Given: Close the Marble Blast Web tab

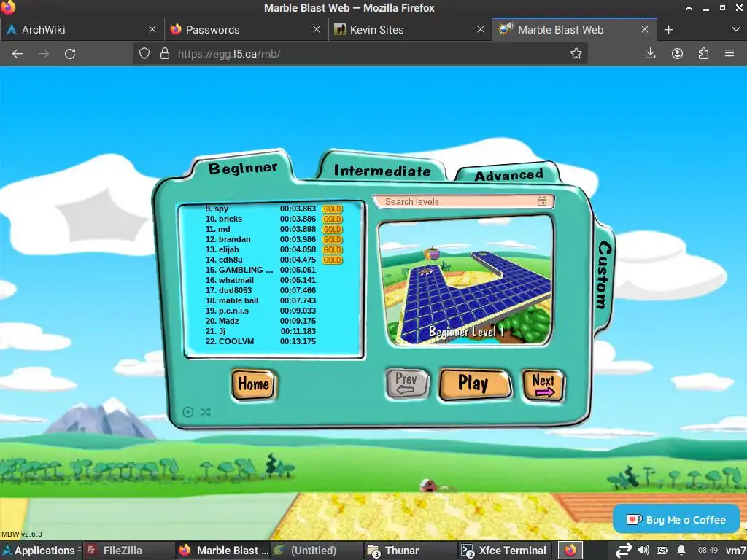Looking at the screenshot, I should point(645,29).
